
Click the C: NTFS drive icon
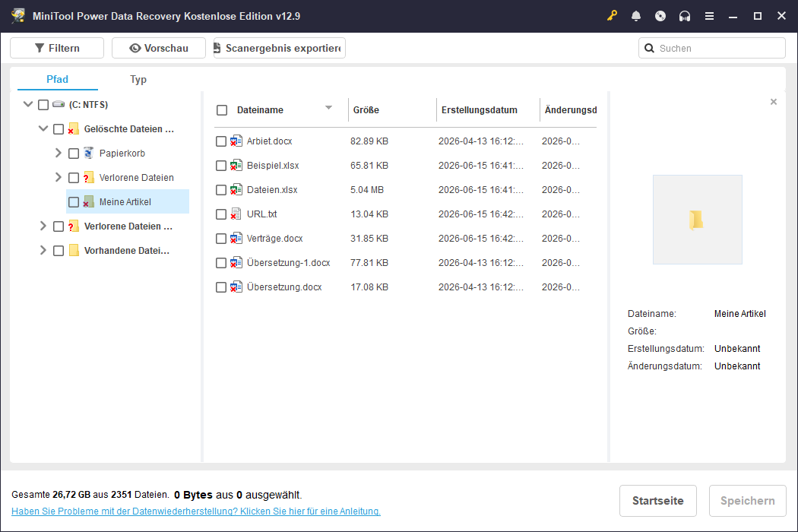pos(59,104)
